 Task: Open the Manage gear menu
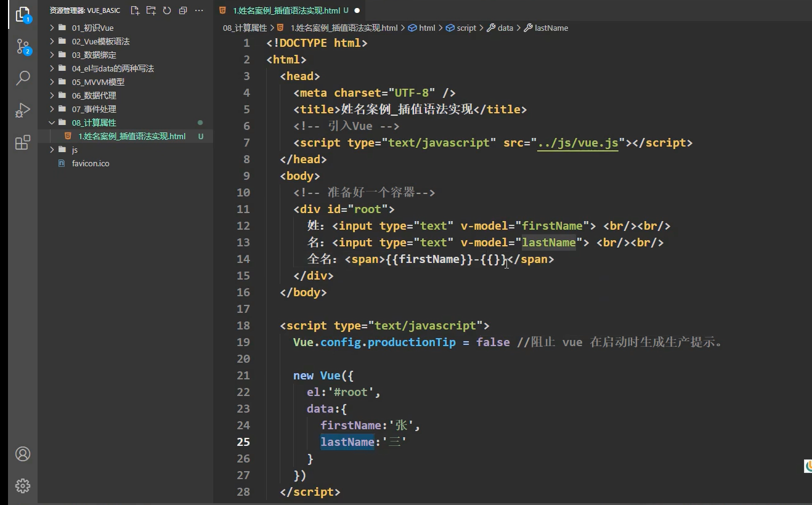(x=23, y=485)
